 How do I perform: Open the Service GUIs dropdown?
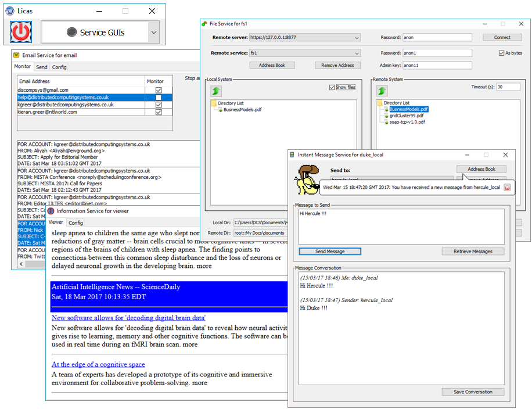click(x=153, y=32)
